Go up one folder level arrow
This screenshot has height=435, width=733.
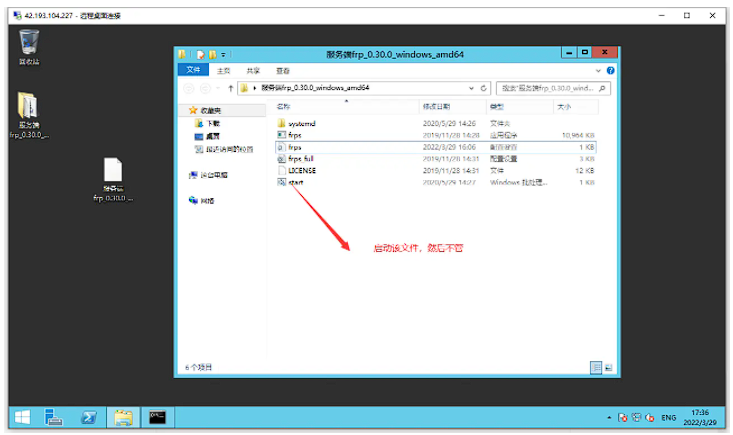[x=230, y=88]
